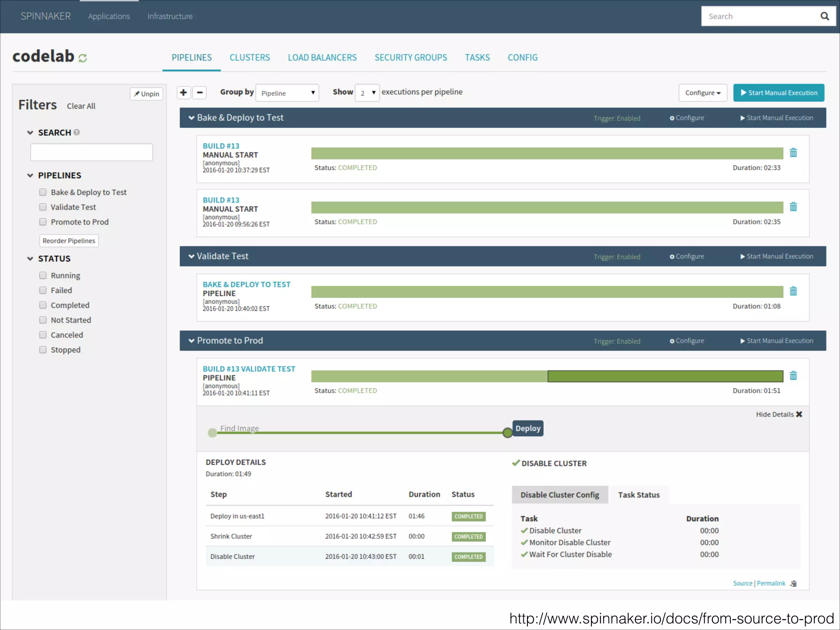Click Find Image stage circle marker
Viewport: 840px width, 630px height.
click(212, 433)
